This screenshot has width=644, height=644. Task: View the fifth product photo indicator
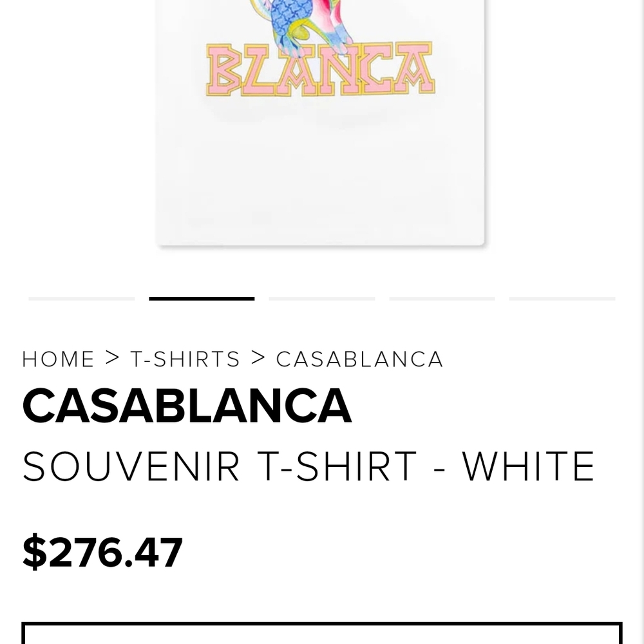[x=560, y=299]
